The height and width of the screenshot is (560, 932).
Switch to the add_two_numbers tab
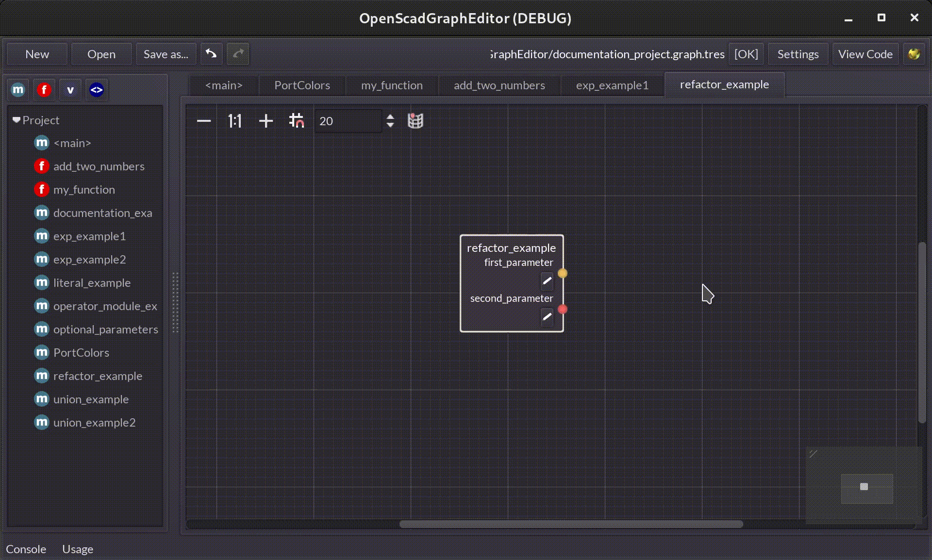[499, 85]
